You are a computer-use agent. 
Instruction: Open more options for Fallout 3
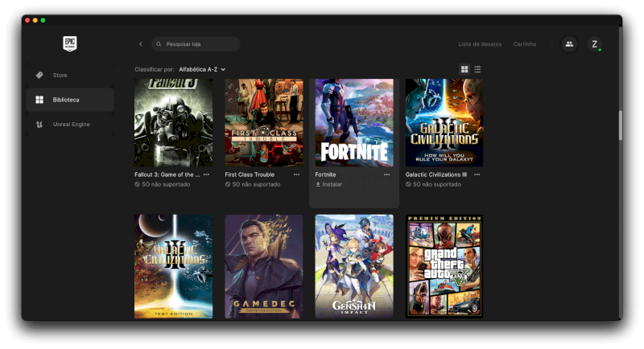click(206, 174)
